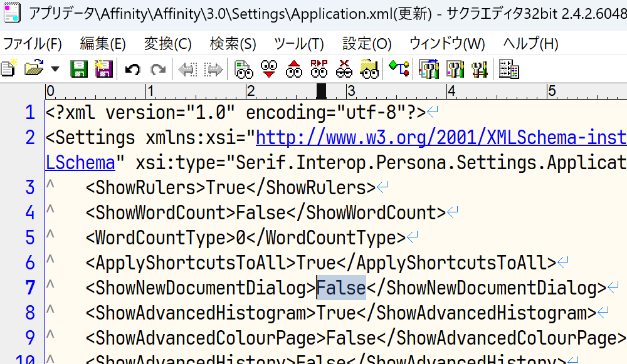Run outline analysis with the green diamond tree icon
Screen dimensions: 627x364
point(399,68)
